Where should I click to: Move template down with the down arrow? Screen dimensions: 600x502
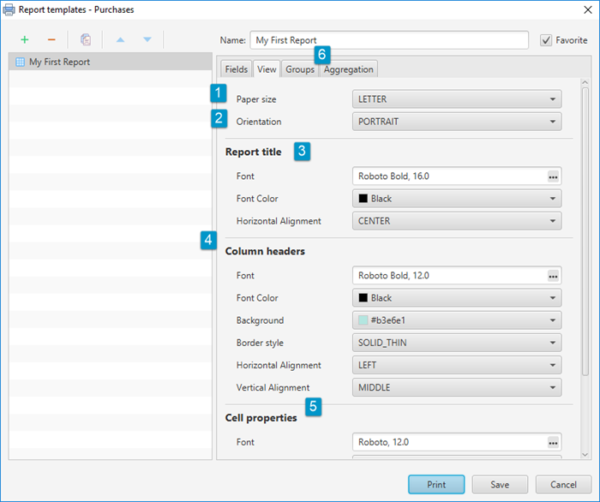(147, 39)
